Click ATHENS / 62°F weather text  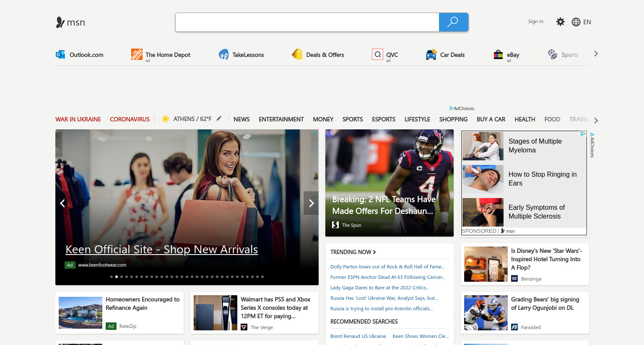click(x=192, y=119)
